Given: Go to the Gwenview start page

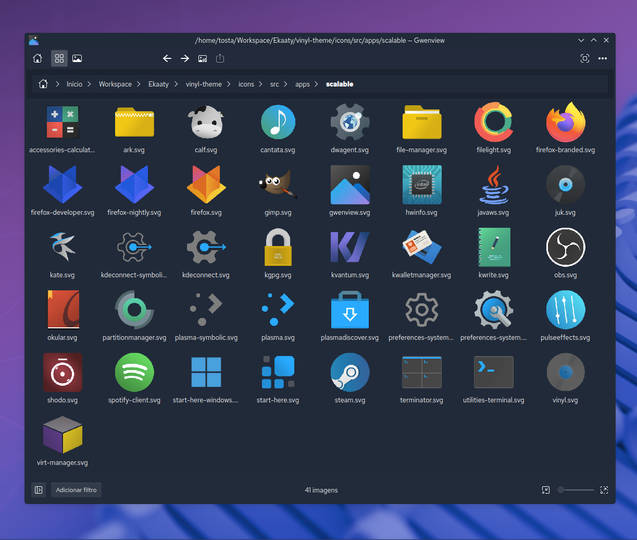Looking at the screenshot, I should pos(37,59).
